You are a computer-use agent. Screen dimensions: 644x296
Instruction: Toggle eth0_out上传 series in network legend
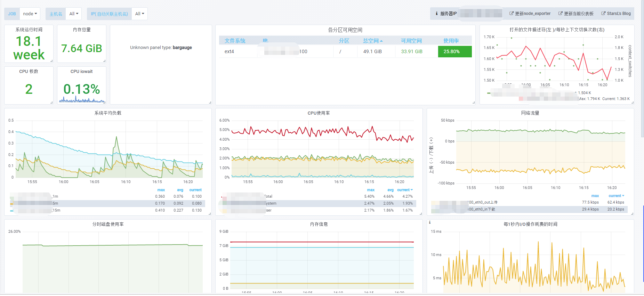483,202
